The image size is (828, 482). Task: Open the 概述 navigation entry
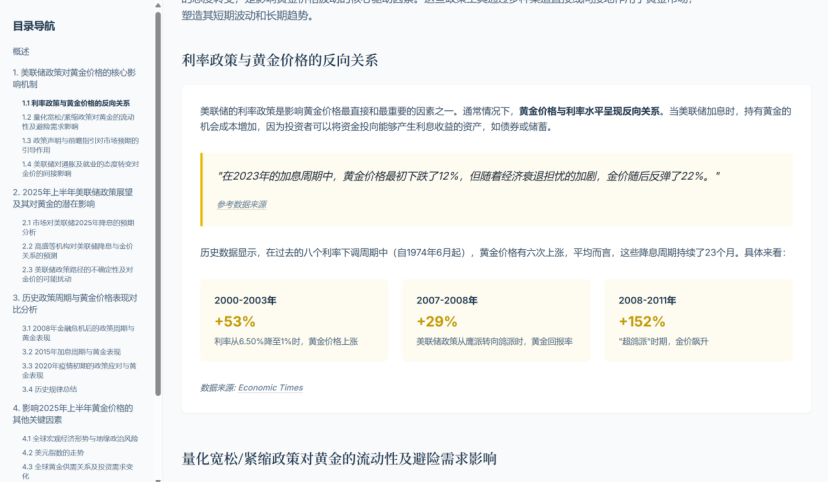(22, 51)
